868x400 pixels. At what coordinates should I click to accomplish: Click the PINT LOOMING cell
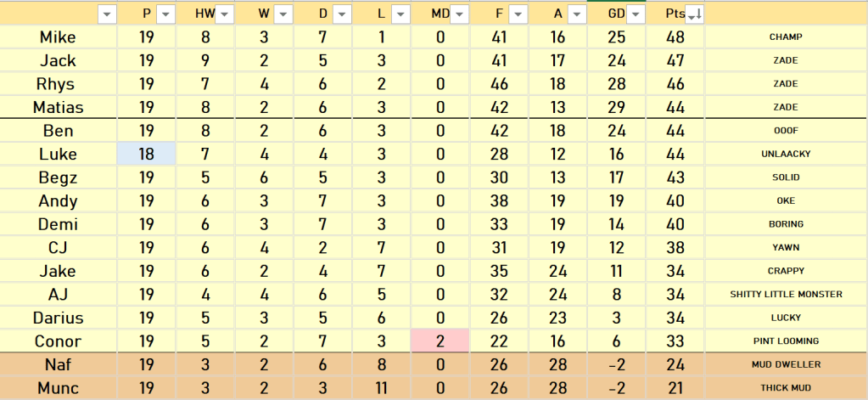tap(785, 341)
